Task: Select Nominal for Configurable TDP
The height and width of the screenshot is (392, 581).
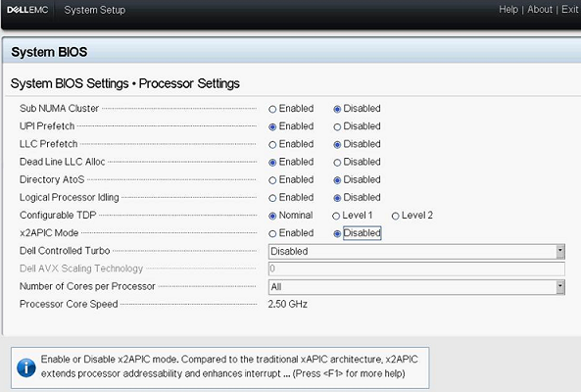Action: tap(272, 216)
